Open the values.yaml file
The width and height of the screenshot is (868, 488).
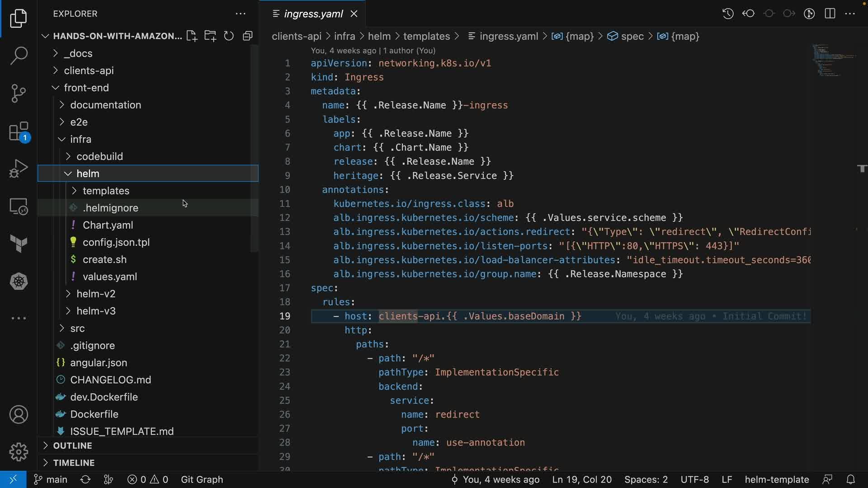click(109, 277)
